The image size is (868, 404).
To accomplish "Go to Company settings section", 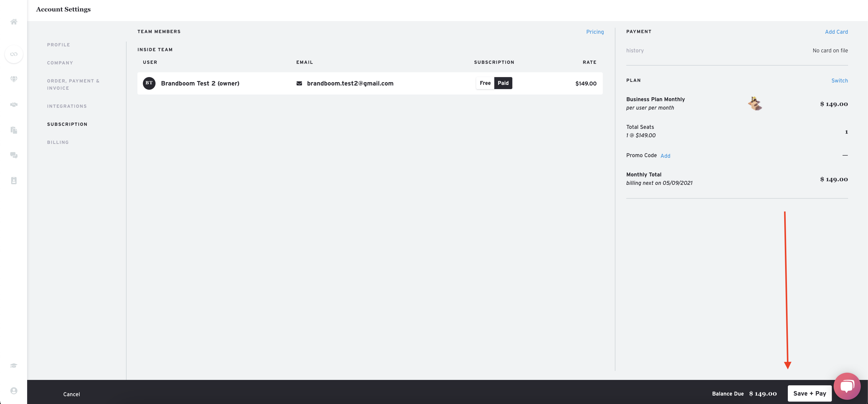I will click(60, 63).
